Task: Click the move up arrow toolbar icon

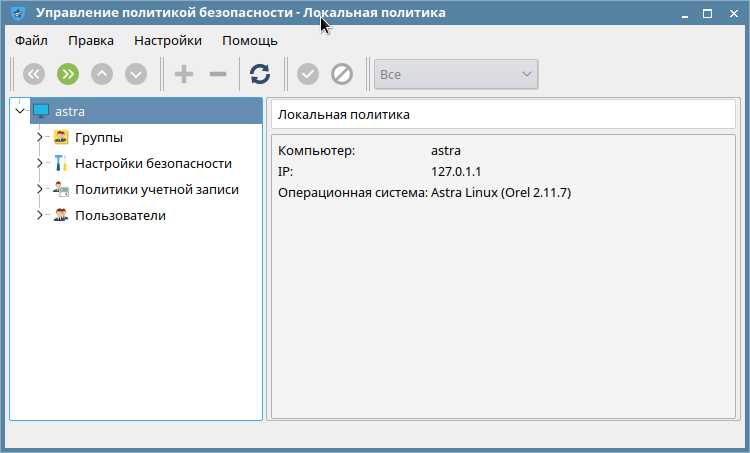Action: (x=102, y=74)
